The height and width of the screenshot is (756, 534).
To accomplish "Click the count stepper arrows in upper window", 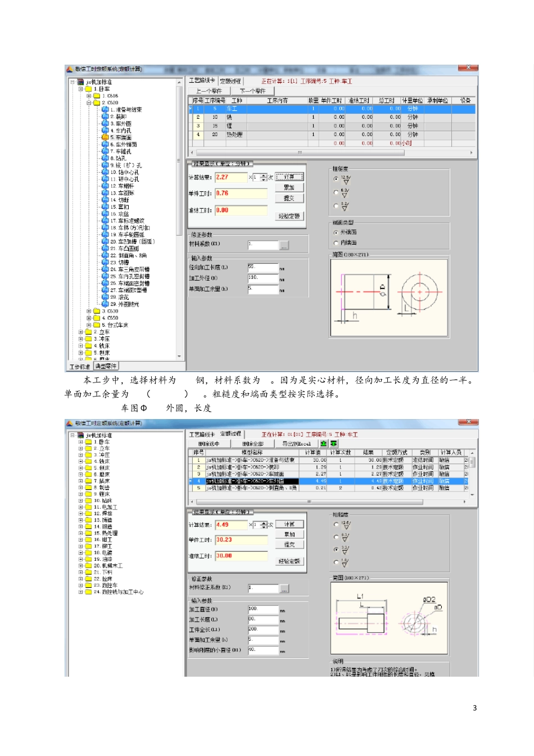I will pyautogui.click(x=264, y=177).
